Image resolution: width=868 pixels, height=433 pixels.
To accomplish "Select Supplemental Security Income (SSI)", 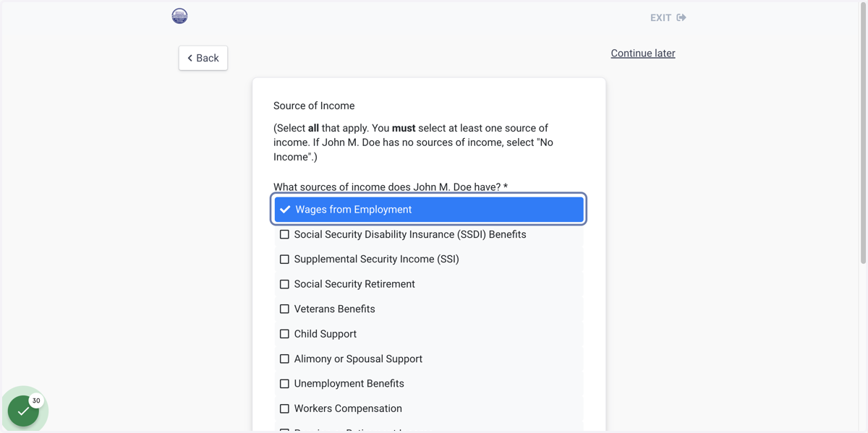I will pos(429,259).
